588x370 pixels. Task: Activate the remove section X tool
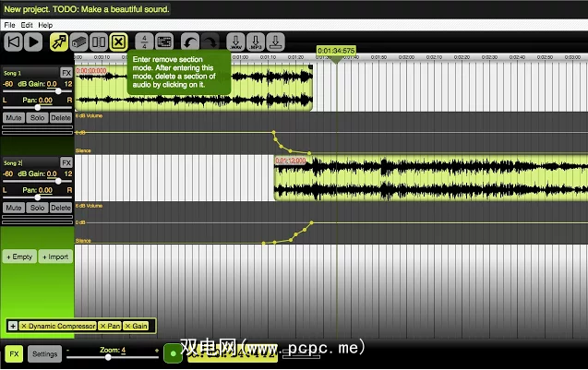pos(118,42)
